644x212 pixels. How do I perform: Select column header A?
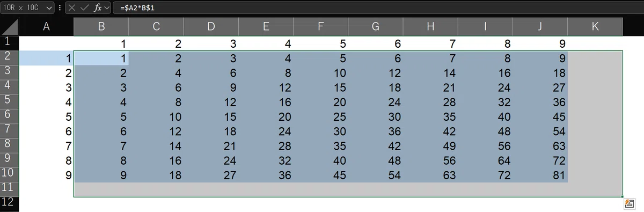click(46, 27)
